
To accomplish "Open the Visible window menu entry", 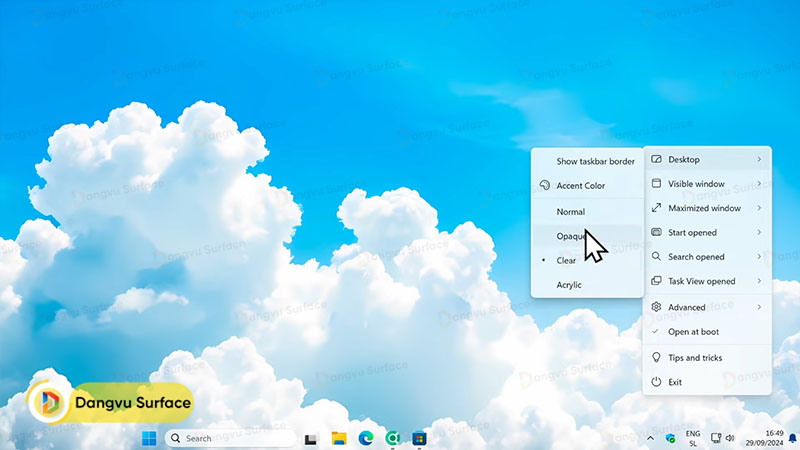I will pyautogui.click(x=707, y=184).
